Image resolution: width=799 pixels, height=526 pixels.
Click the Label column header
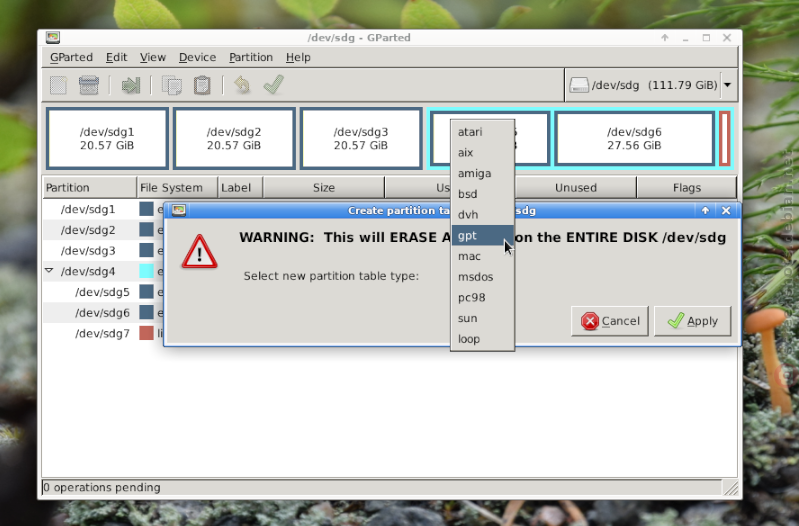240,188
